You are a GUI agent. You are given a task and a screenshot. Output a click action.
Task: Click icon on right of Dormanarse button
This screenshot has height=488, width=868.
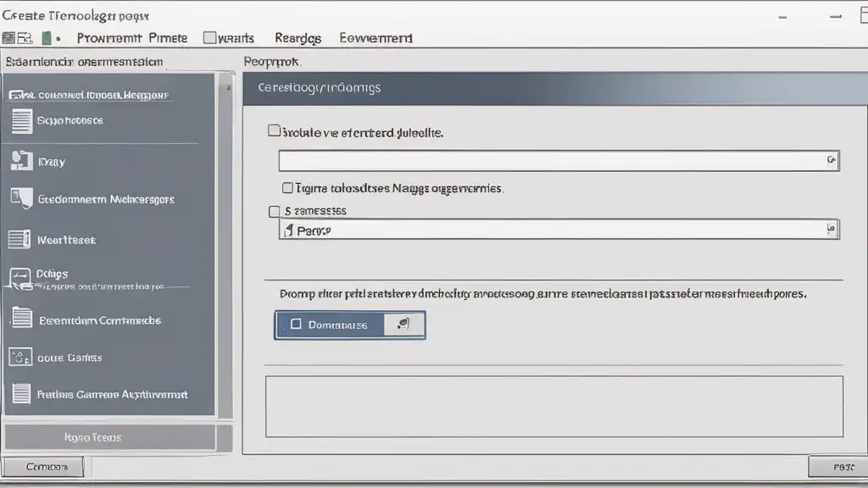[403, 324]
